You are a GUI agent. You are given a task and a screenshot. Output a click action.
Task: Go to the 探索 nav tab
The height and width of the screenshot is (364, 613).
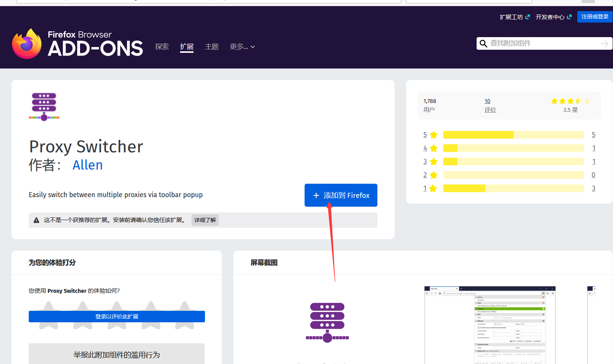click(162, 47)
